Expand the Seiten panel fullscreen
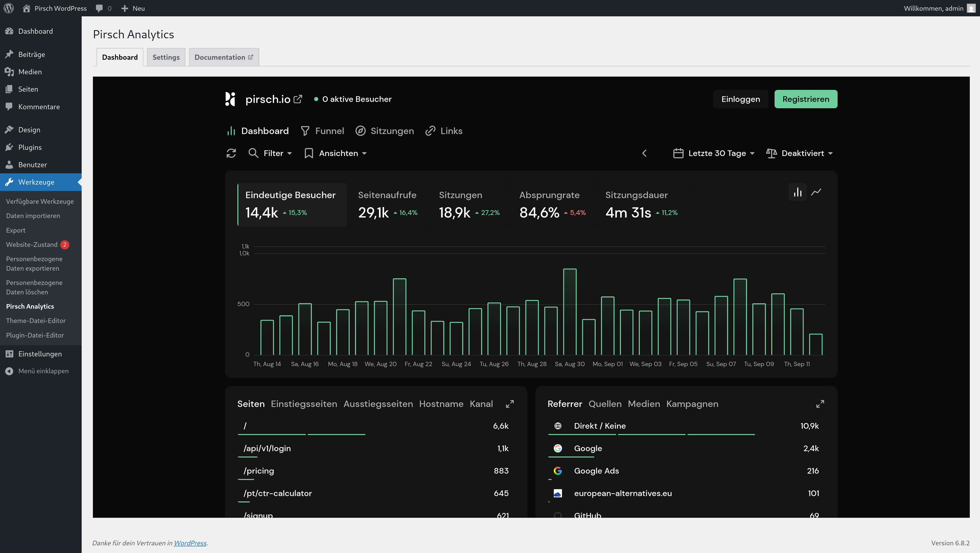980x553 pixels. coord(510,404)
